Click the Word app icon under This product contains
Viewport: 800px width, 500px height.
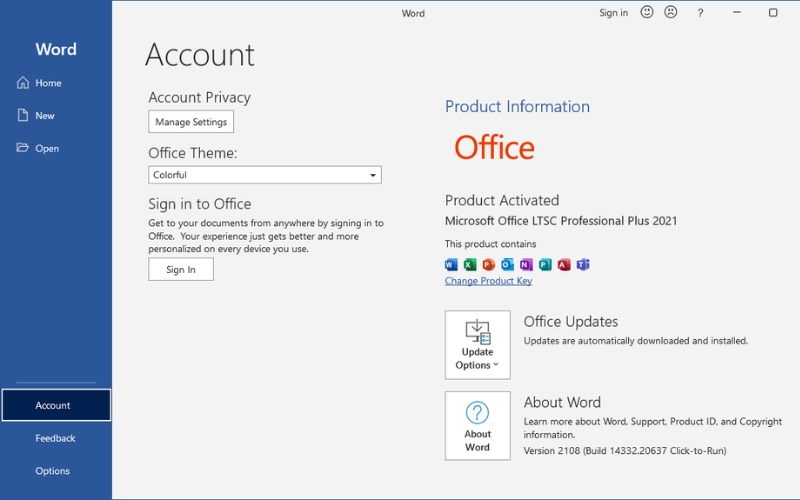(451, 264)
